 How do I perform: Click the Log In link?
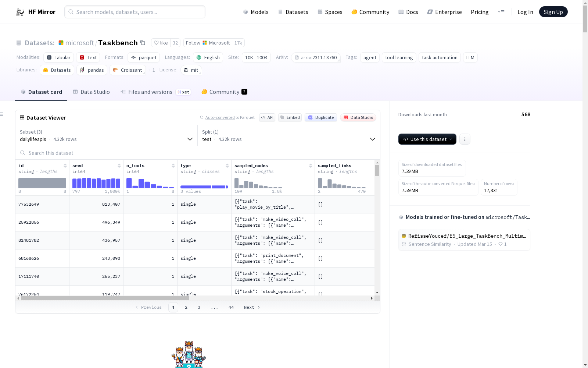[525, 12]
